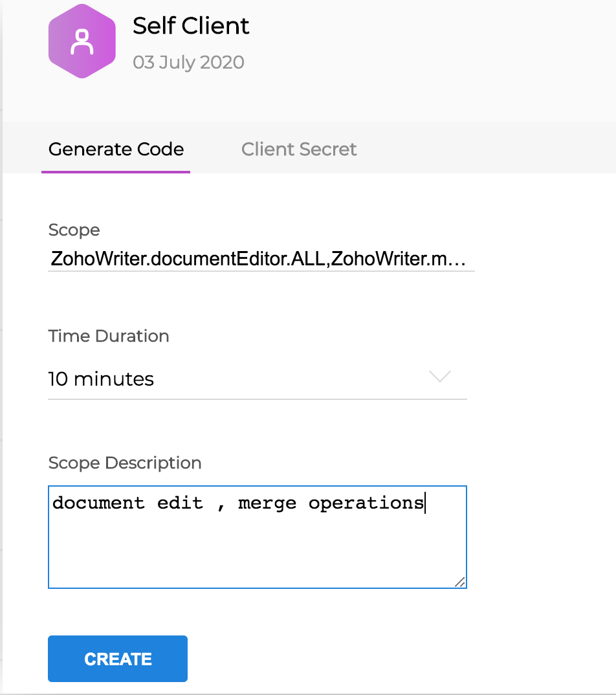Click the word "merge" in the description
Viewport: 616px width, 695px height.
point(267,503)
